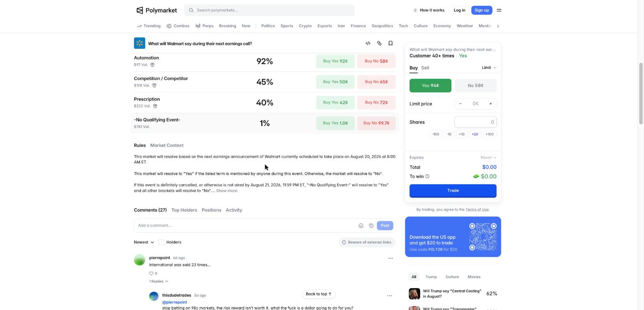This screenshot has height=310, width=644.
Task: Open emoji picker in comment box
Action: click(361, 225)
